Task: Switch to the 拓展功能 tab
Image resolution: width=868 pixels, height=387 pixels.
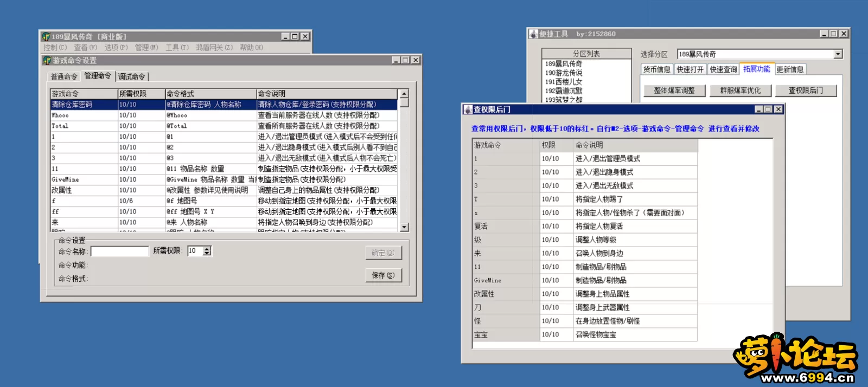Action: tap(757, 69)
